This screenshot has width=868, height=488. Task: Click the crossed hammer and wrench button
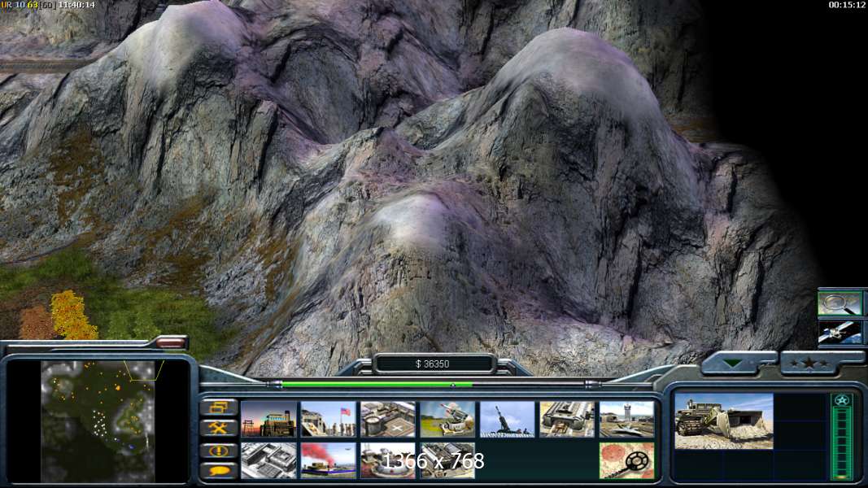(219, 429)
